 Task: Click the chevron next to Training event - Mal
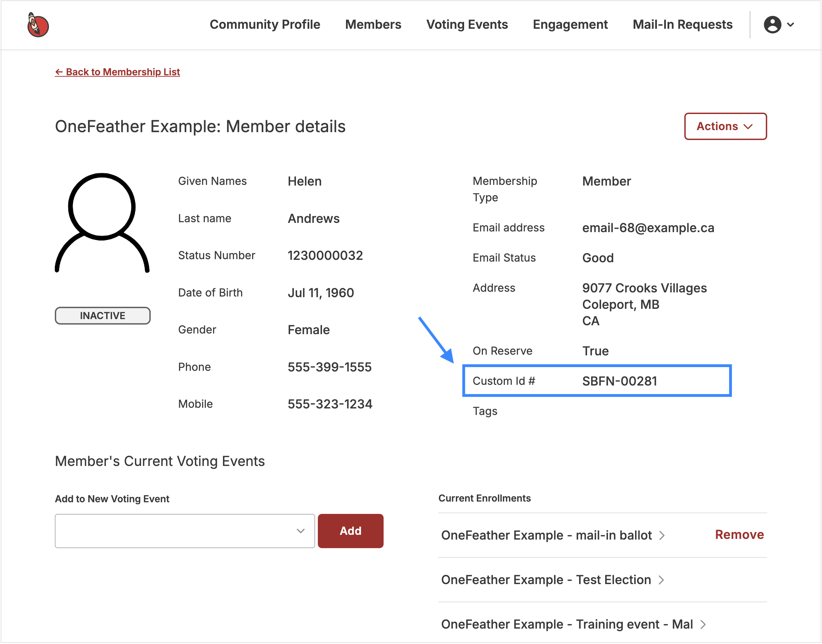pyautogui.click(x=703, y=624)
